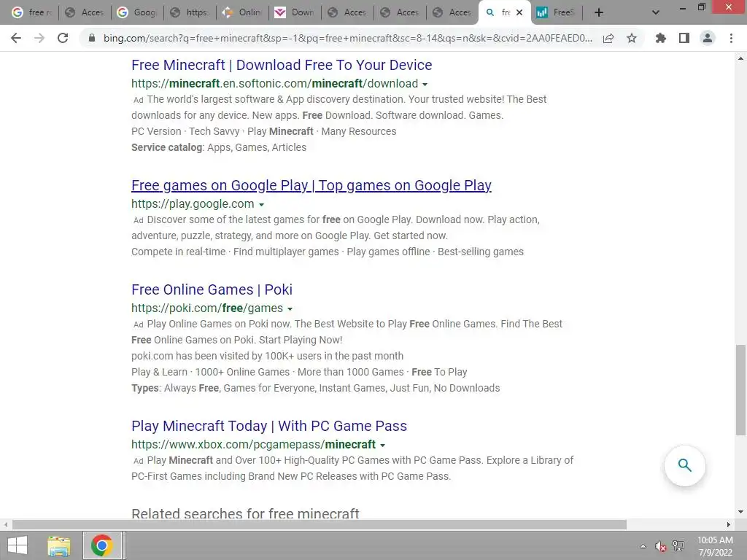Viewport: 747px width, 560px height.
Task: Switch to the first 'free' Google tab
Action: coord(32,12)
